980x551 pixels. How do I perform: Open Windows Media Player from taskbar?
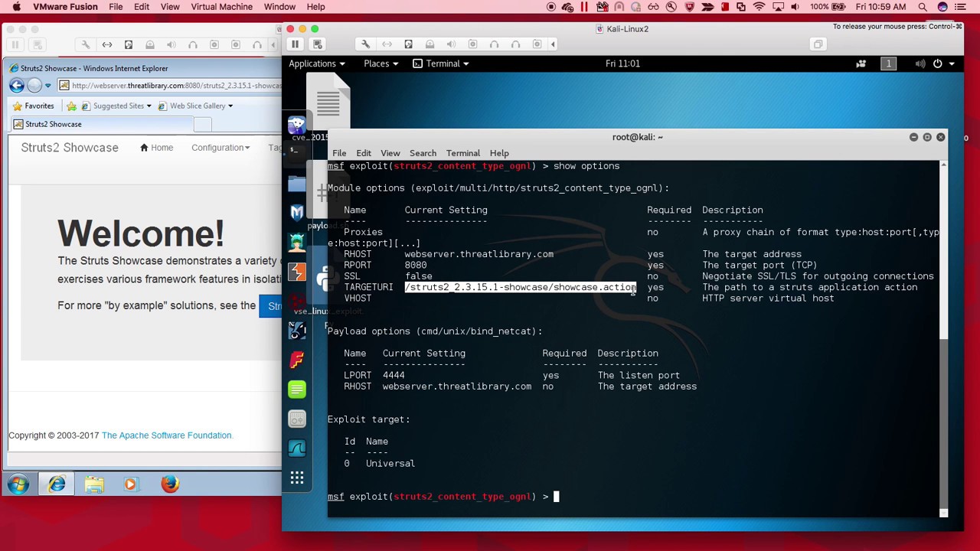(130, 484)
